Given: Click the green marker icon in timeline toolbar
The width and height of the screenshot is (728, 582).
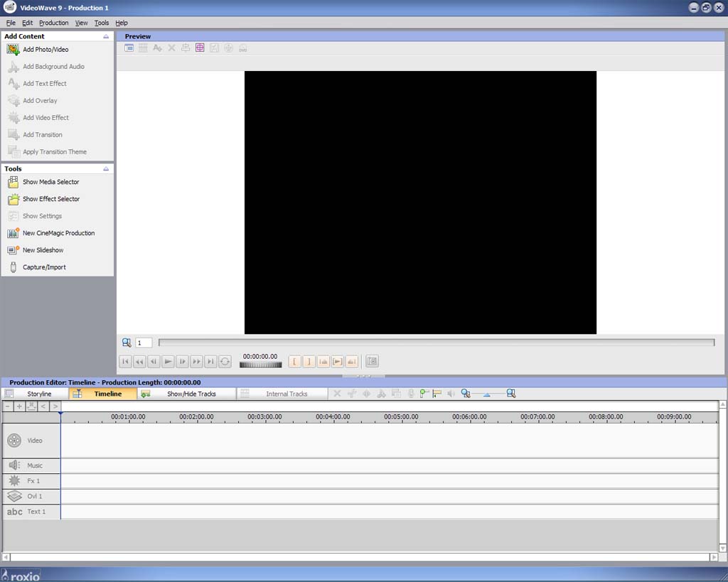Looking at the screenshot, I should point(424,394).
